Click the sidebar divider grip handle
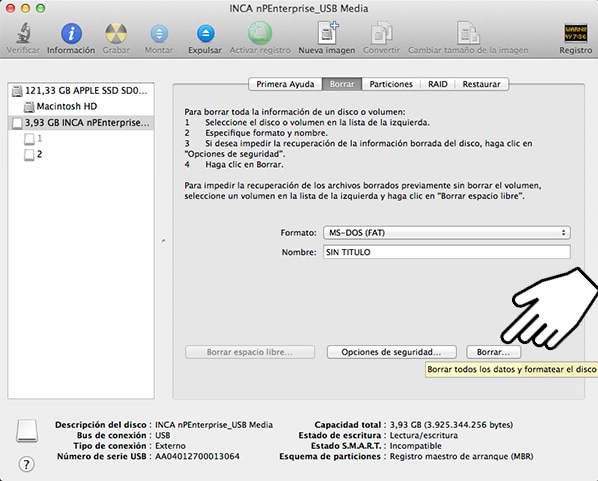Screen dimensions: 598x481 [x=163, y=241]
